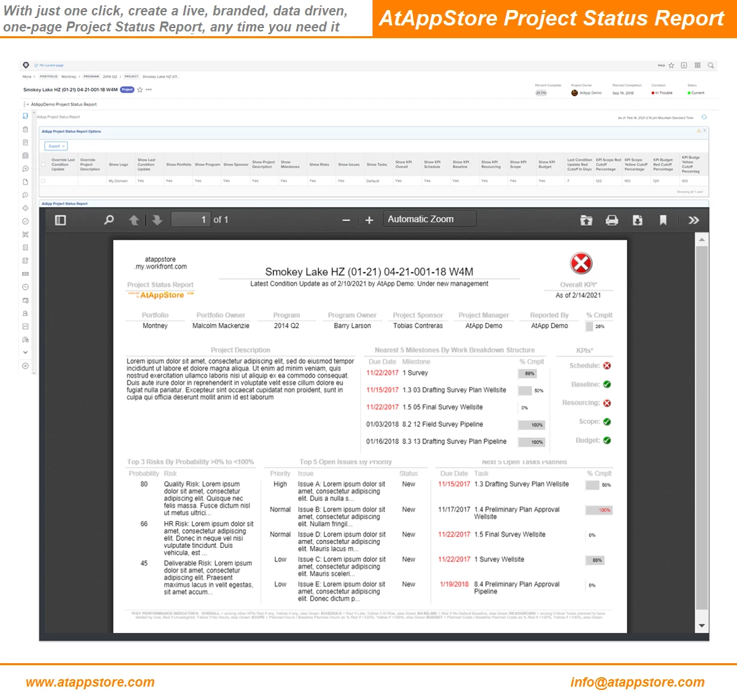This screenshot has height=700, width=737.
Task: Go to previous PDF page
Action: [x=134, y=220]
